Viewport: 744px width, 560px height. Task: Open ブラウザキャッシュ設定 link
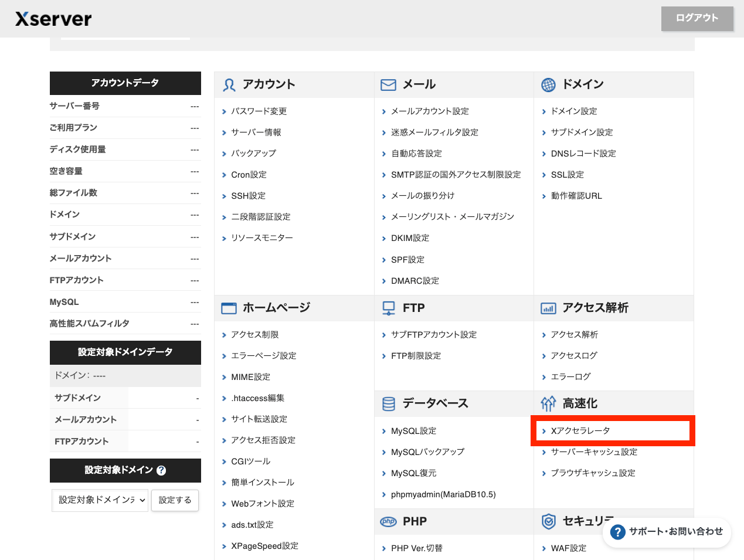593,473
